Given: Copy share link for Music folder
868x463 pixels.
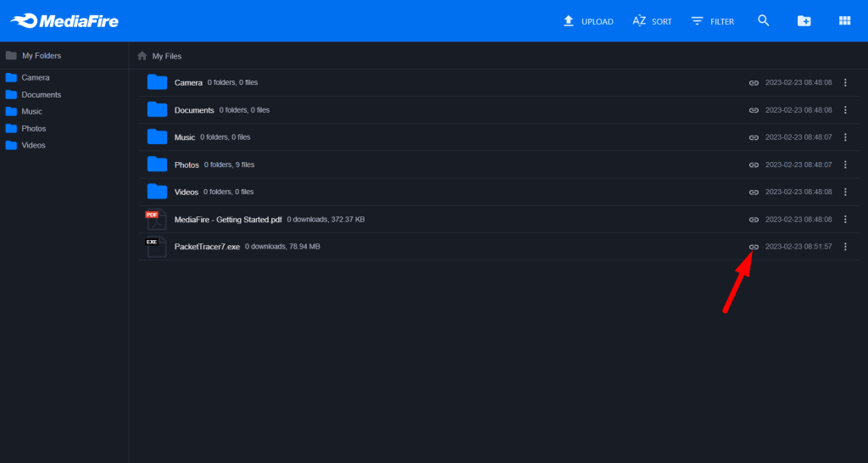Looking at the screenshot, I should tap(754, 137).
